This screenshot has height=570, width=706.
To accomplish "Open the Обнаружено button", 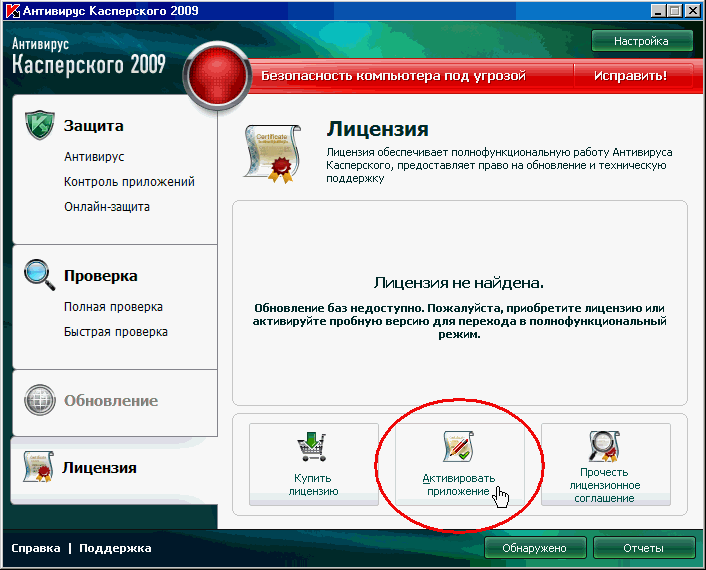I will point(534,548).
